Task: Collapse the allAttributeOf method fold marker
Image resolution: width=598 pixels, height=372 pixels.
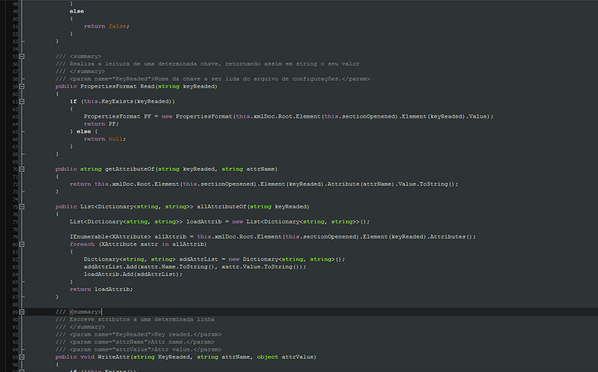Action: click(22, 207)
